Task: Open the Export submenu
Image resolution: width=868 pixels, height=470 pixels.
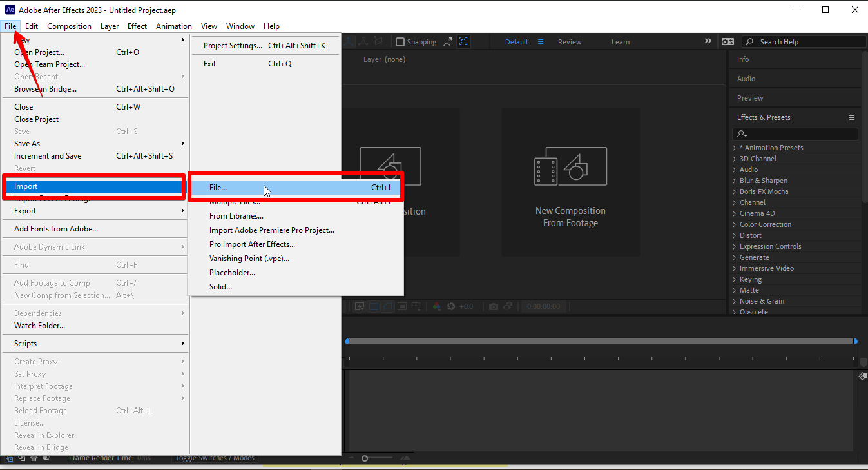Action: (x=26, y=210)
